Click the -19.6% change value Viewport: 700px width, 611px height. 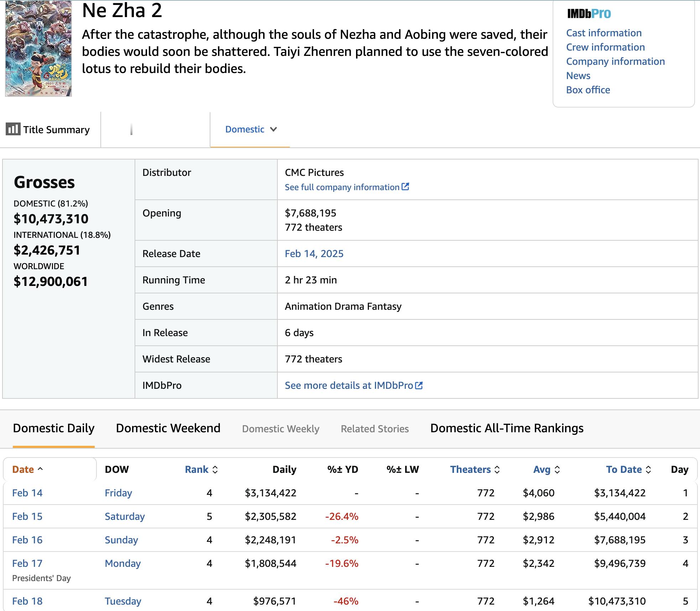(342, 563)
